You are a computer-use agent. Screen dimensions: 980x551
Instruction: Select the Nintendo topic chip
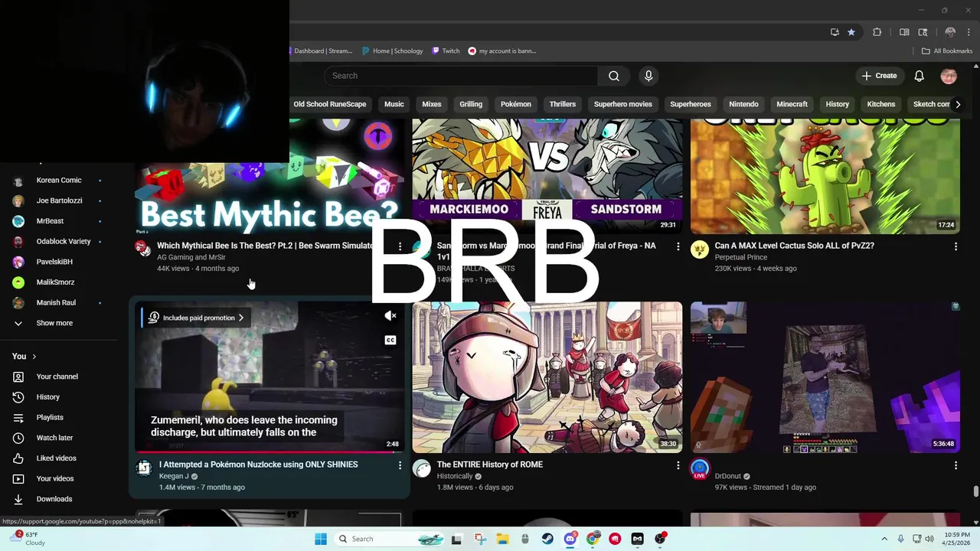click(x=743, y=104)
